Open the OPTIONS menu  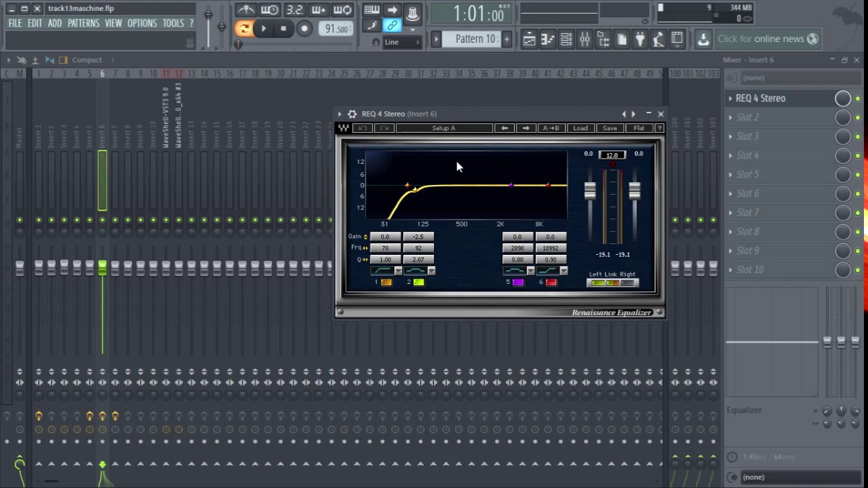point(142,23)
